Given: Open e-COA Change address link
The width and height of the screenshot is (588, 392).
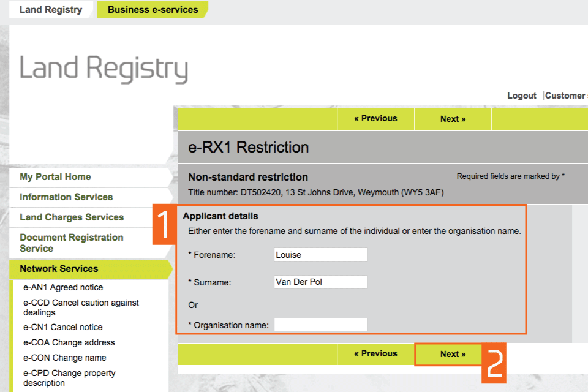Looking at the screenshot, I should (x=69, y=342).
